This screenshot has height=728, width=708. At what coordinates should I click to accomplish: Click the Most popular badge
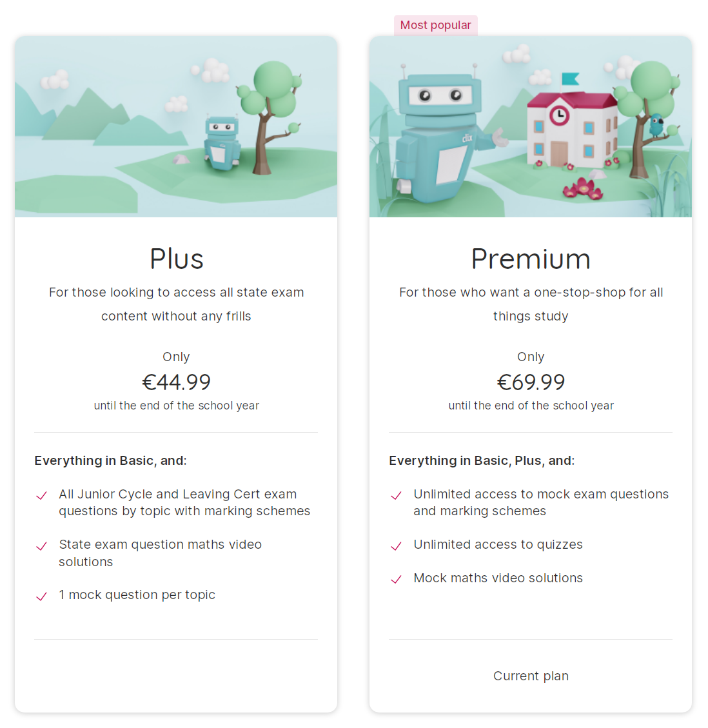435,25
